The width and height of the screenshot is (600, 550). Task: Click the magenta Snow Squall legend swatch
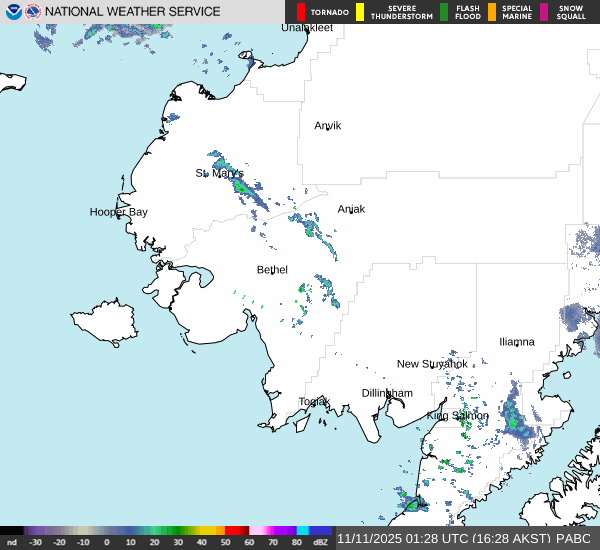coord(544,12)
